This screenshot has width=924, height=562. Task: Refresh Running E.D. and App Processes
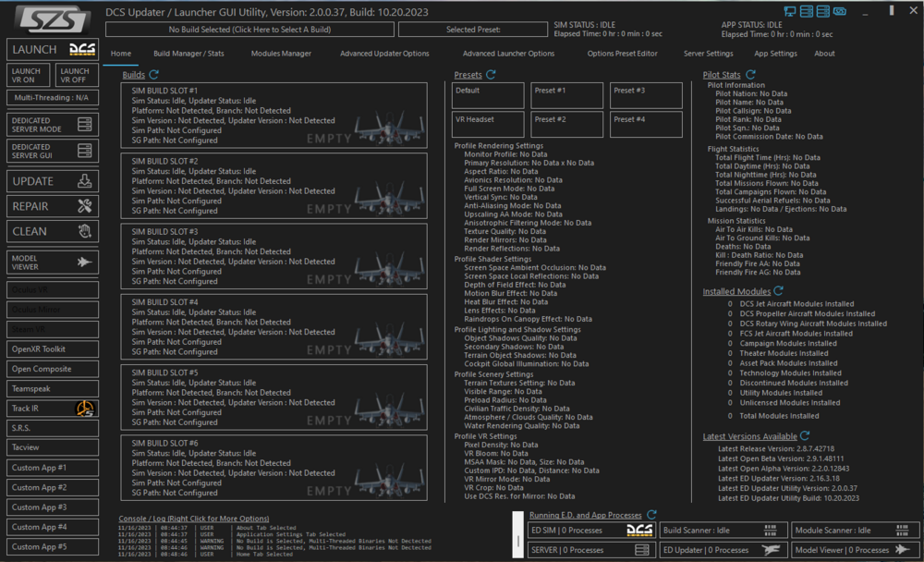(651, 515)
